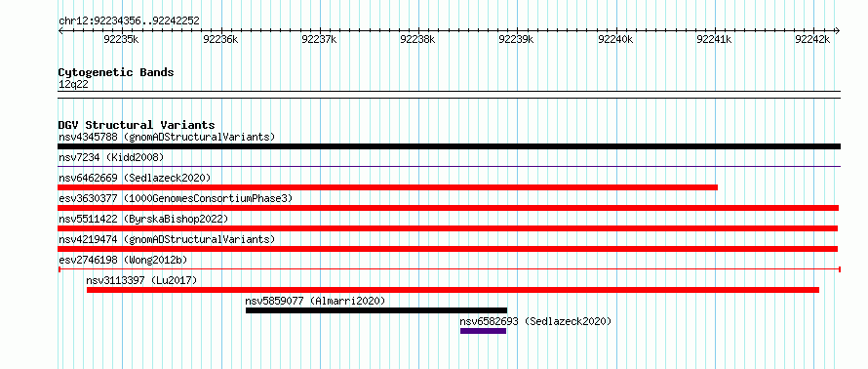
Task: Click label nsv5511422 (ByrskaBishop2022)
Action: 143,219
